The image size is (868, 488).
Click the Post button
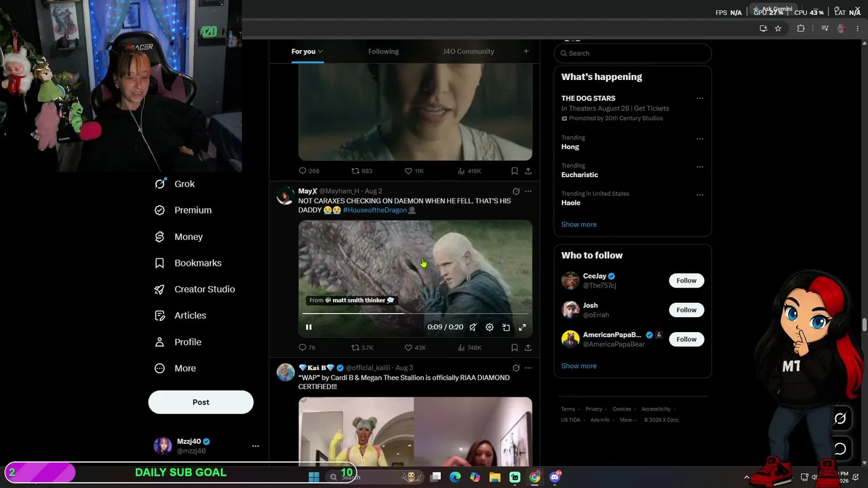click(x=201, y=402)
